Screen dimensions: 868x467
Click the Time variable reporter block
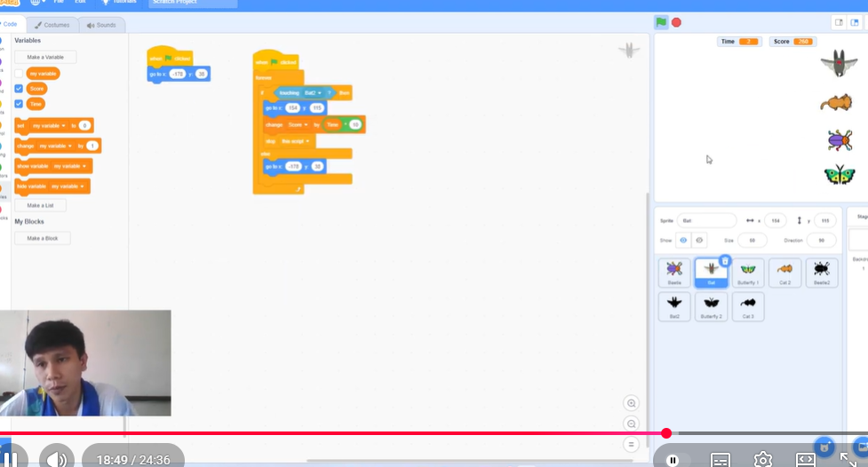pyautogui.click(x=36, y=104)
